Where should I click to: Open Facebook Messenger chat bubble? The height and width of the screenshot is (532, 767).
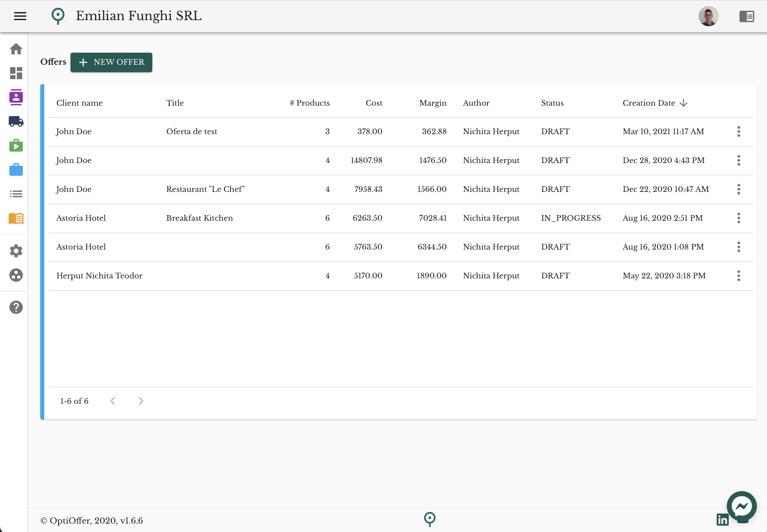coord(742,506)
